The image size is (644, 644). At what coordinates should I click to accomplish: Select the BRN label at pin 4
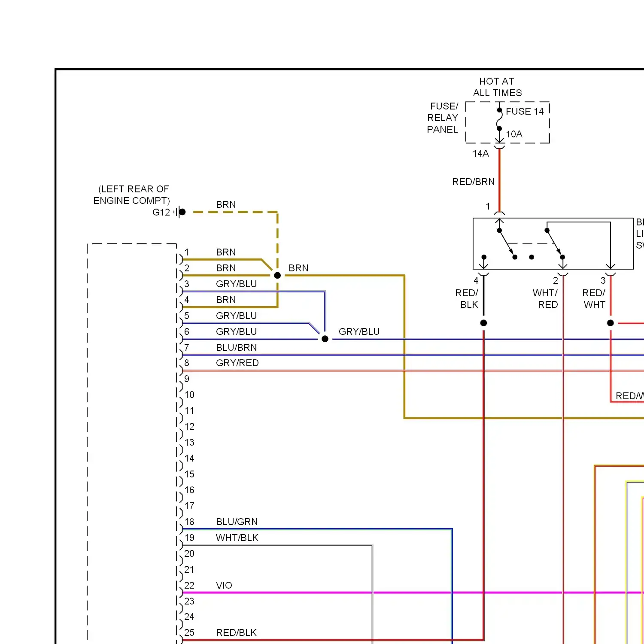point(226,300)
